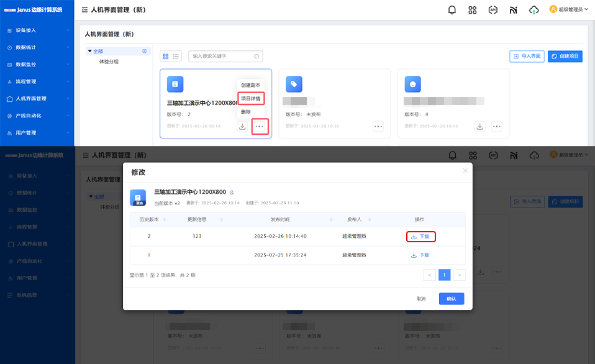Choose 创建副本 from the context menu

pos(251,85)
